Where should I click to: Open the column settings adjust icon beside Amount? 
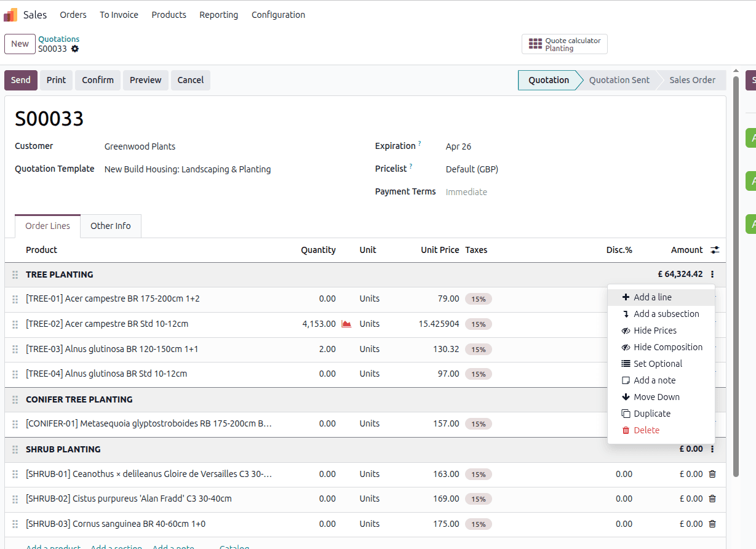[715, 250]
